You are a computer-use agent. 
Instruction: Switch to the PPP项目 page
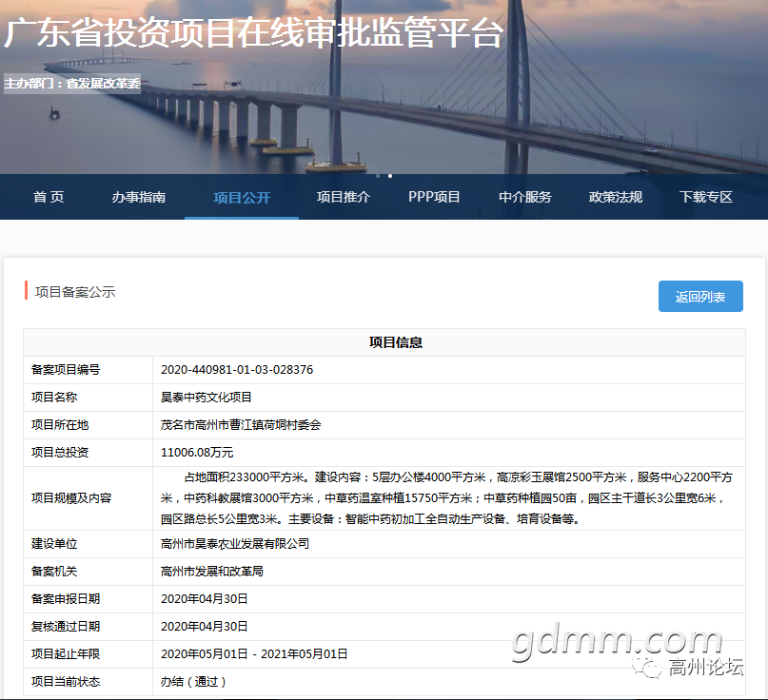[x=434, y=197]
